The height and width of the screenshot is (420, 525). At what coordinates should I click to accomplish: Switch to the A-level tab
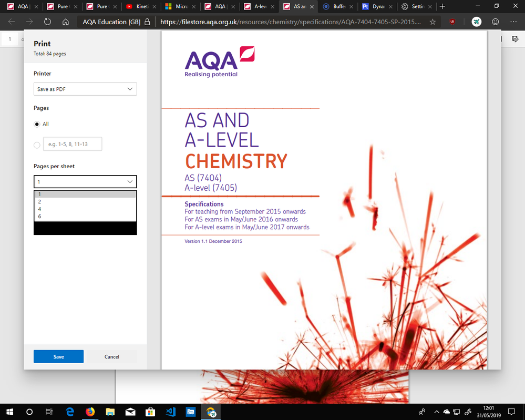(x=259, y=6)
